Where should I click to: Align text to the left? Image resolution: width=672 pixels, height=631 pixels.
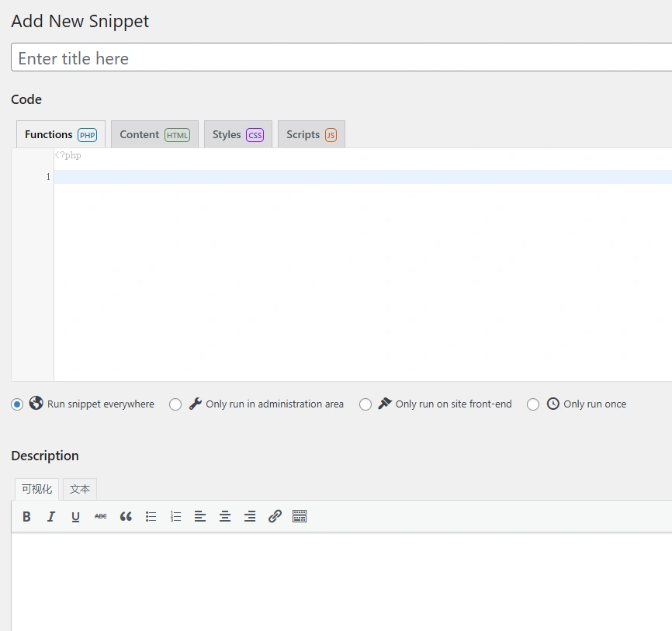click(x=200, y=516)
